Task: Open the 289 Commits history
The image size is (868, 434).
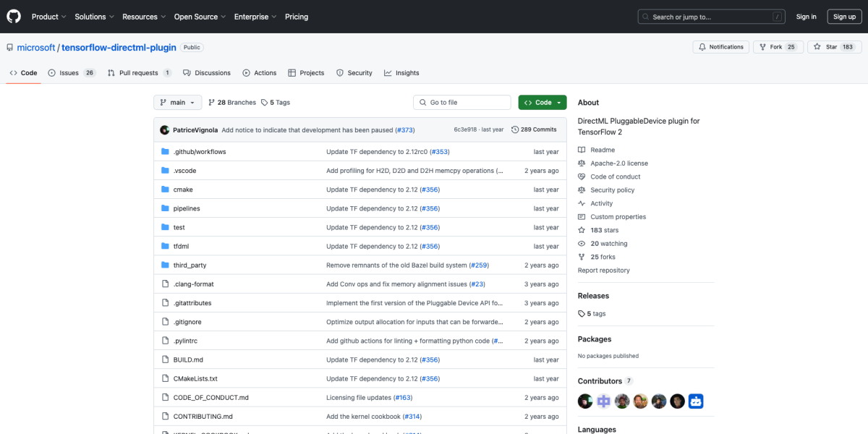Action: 534,129
